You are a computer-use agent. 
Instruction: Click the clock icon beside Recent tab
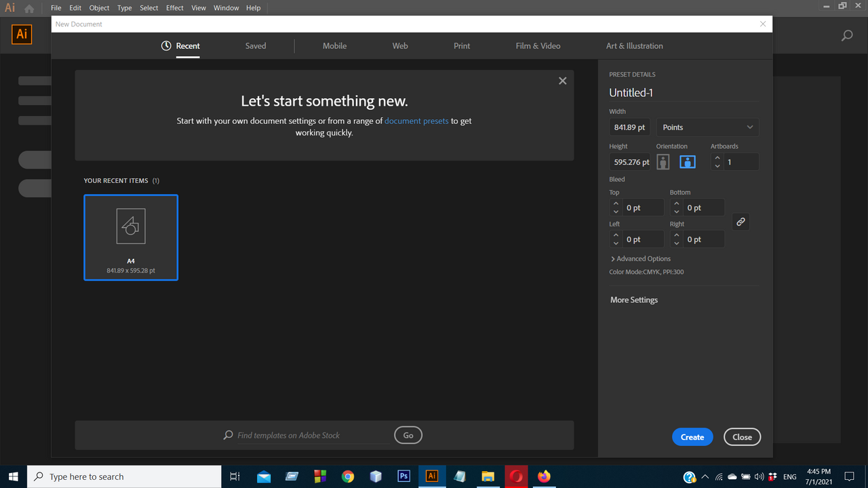[x=166, y=46]
